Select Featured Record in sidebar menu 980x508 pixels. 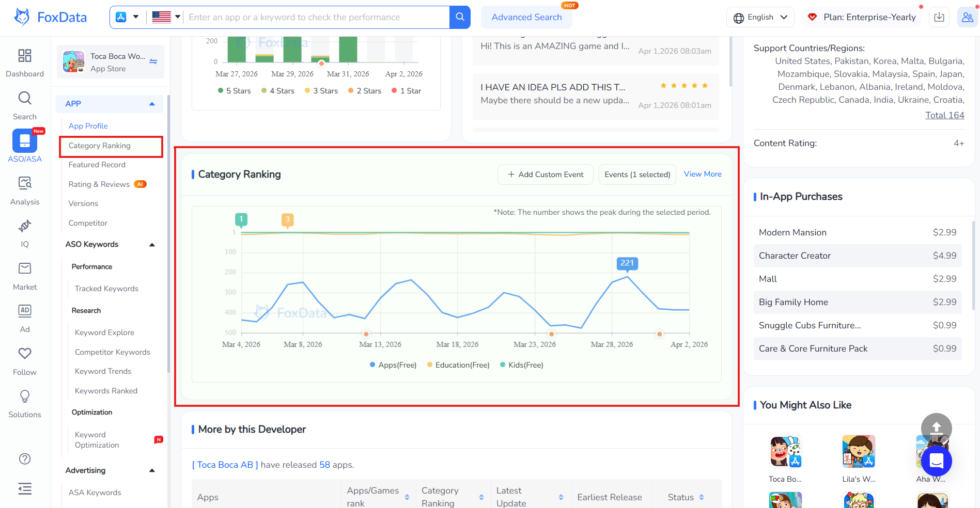click(x=97, y=165)
